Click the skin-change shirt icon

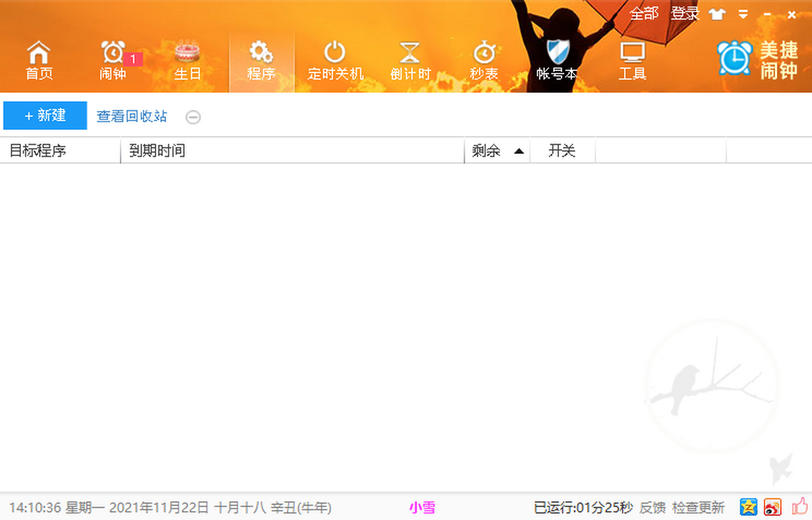(x=717, y=14)
